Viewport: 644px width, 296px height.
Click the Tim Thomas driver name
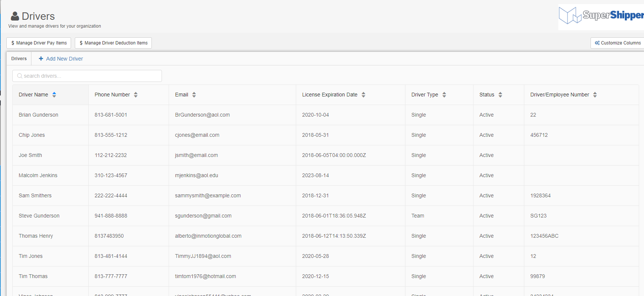[33, 276]
